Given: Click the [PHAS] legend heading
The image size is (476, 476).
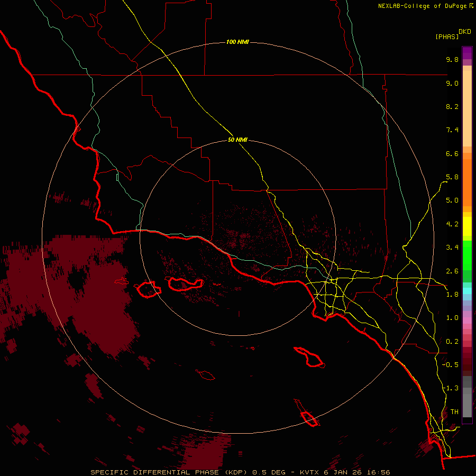Looking at the screenshot, I should [447, 36].
